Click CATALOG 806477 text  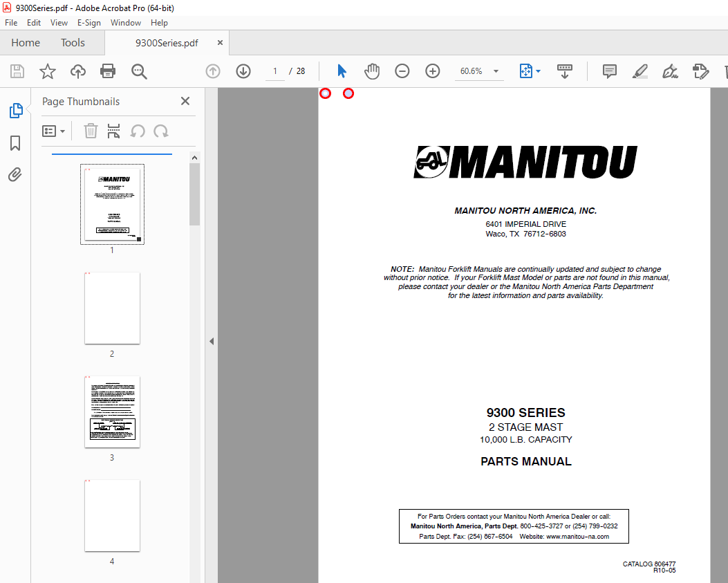pos(649,564)
